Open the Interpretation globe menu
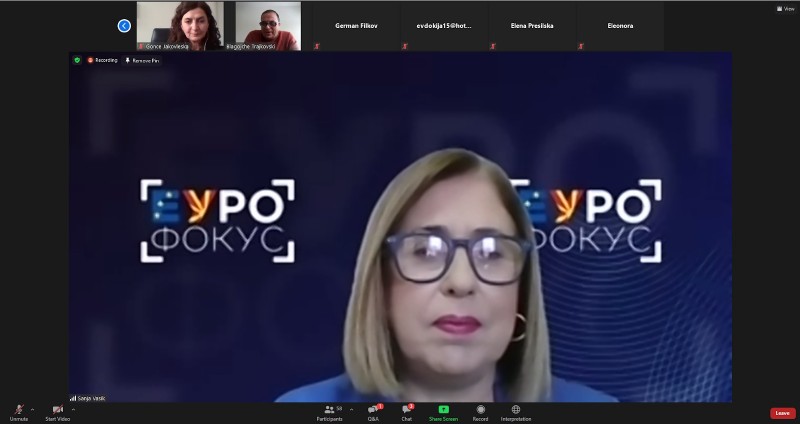Screen dimensions: 800x424 (516, 411)
